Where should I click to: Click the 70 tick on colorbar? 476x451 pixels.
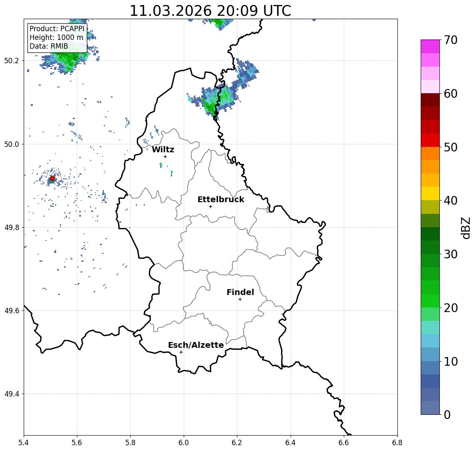point(451,40)
